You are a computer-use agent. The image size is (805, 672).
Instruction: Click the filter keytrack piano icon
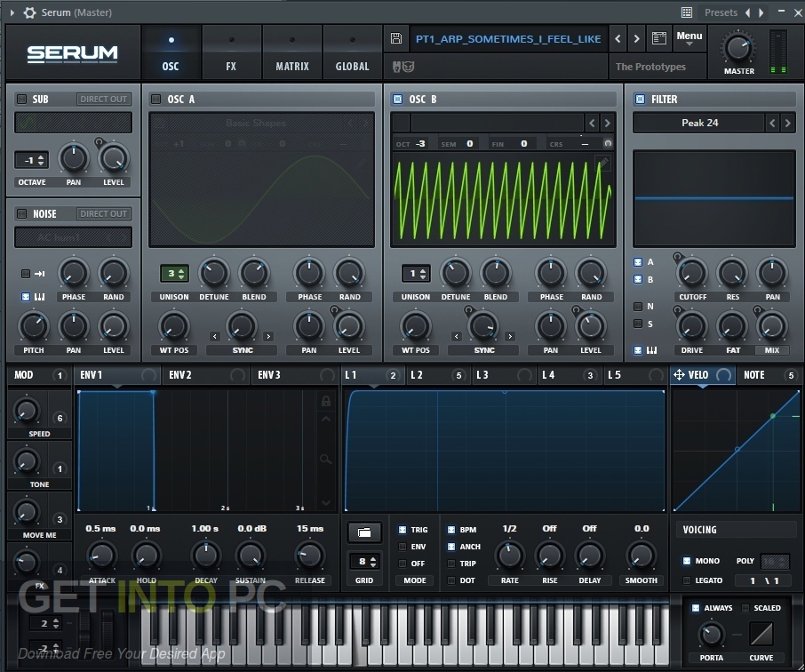[651, 350]
